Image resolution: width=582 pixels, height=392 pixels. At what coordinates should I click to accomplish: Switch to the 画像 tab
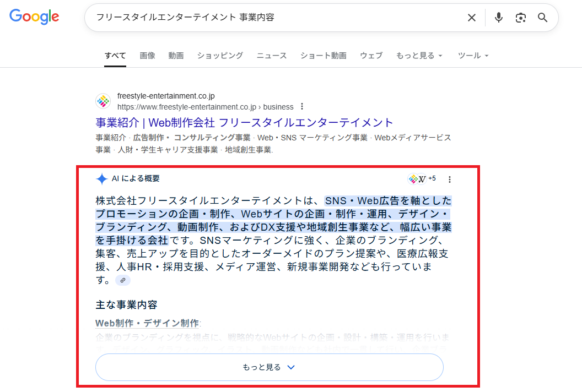(147, 56)
